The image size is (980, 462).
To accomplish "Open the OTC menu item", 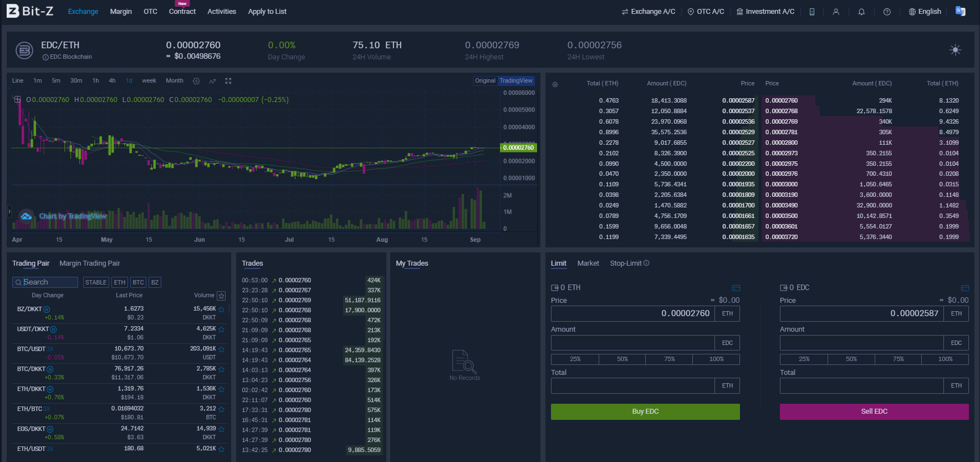I will [151, 12].
